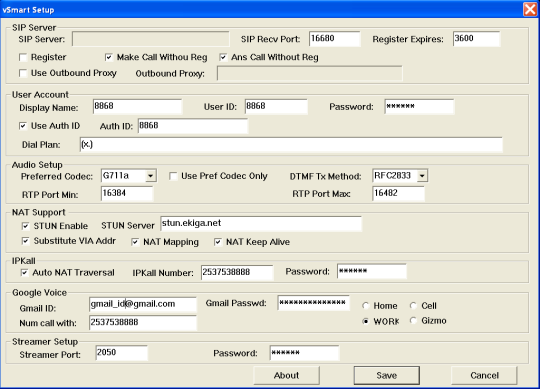Edit the SIP Recv Port field
This screenshot has height=389, width=540.
tap(335, 39)
